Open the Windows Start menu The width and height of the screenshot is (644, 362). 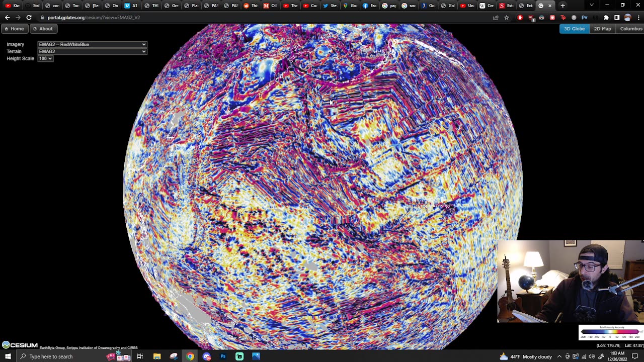click(8, 356)
